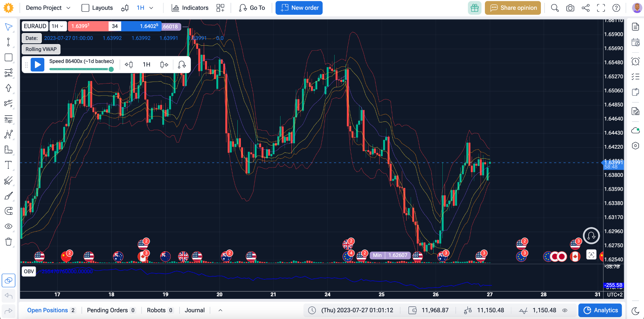Switch to the Open Positions tab
The image size is (644, 319).
(51, 310)
